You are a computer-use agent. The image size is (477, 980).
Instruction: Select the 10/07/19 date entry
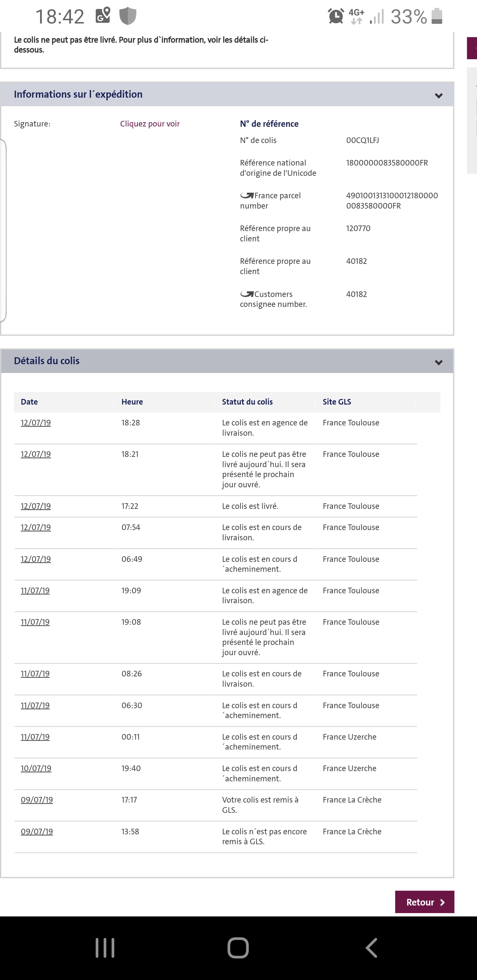click(x=36, y=768)
